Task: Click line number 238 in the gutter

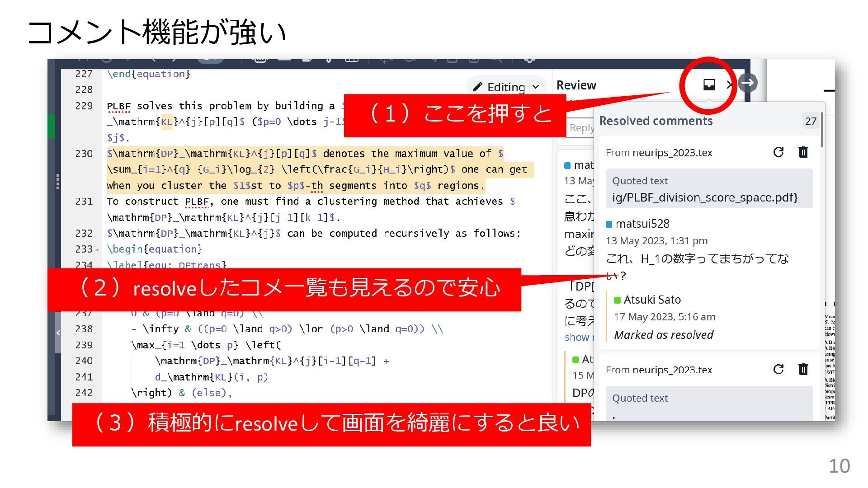Action: point(84,329)
